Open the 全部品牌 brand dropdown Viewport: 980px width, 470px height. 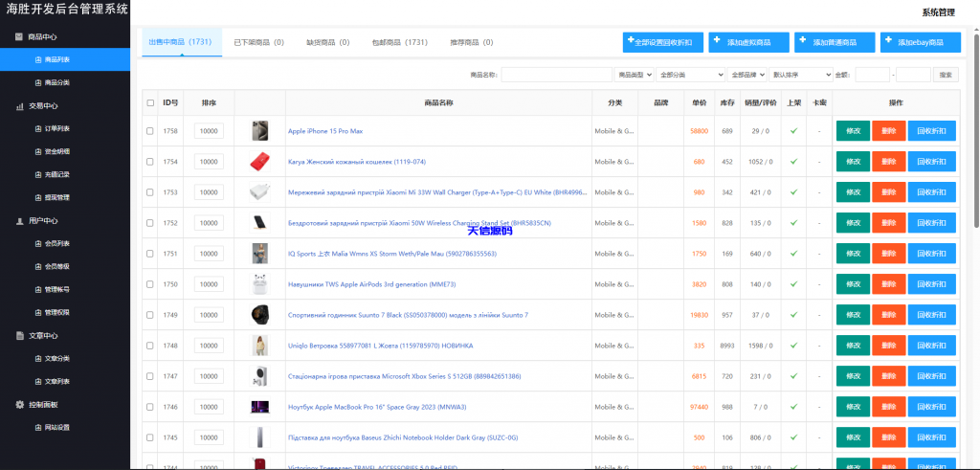(746, 75)
